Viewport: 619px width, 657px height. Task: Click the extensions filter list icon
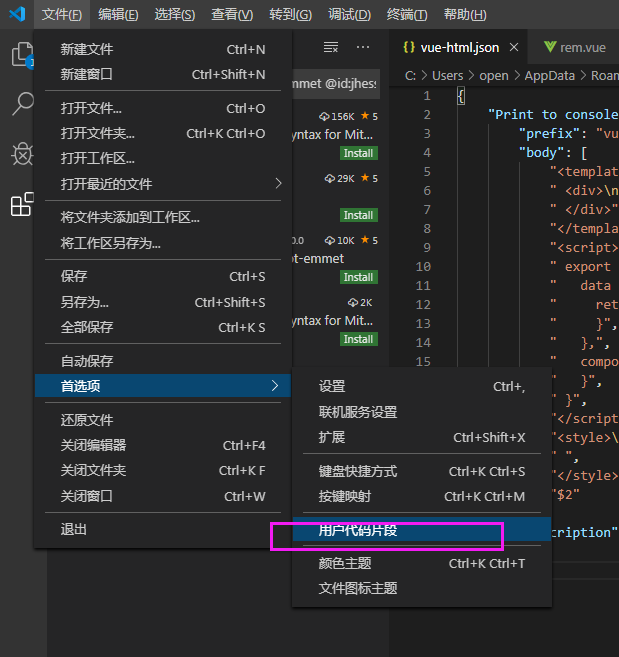click(331, 47)
